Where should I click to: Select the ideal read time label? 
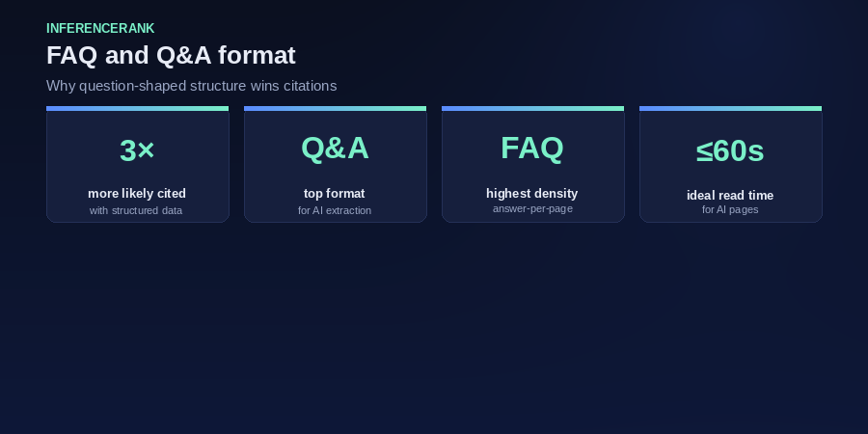(730, 195)
